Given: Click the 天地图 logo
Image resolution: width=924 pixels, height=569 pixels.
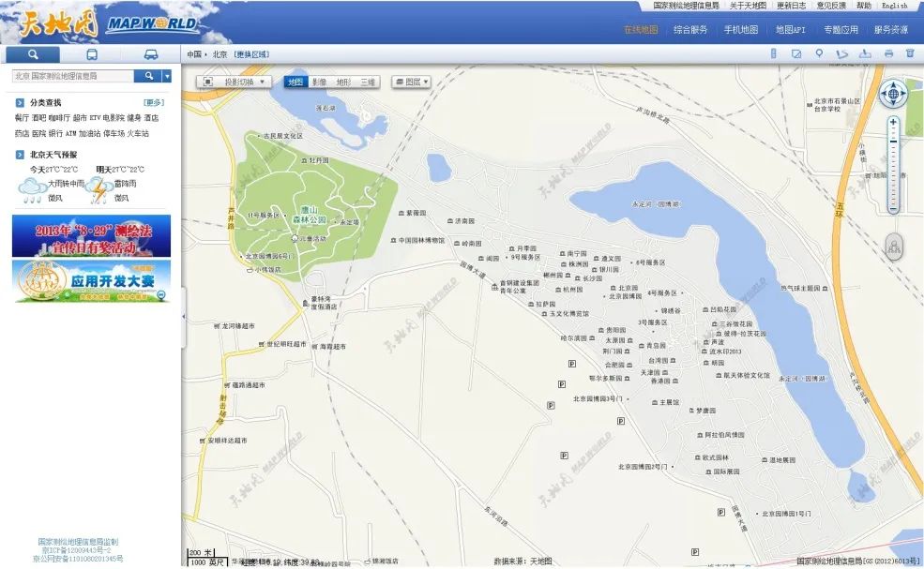Looking at the screenshot, I should [58, 23].
